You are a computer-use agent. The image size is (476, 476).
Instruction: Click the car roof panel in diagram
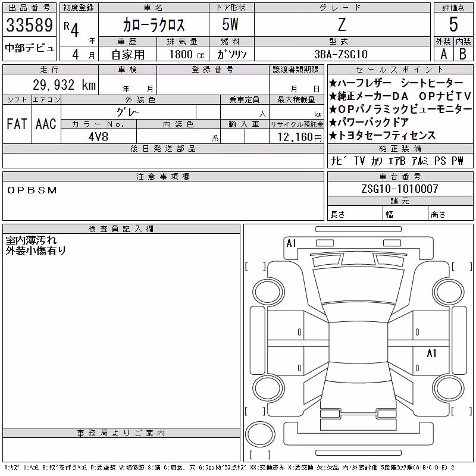(x=358, y=342)
